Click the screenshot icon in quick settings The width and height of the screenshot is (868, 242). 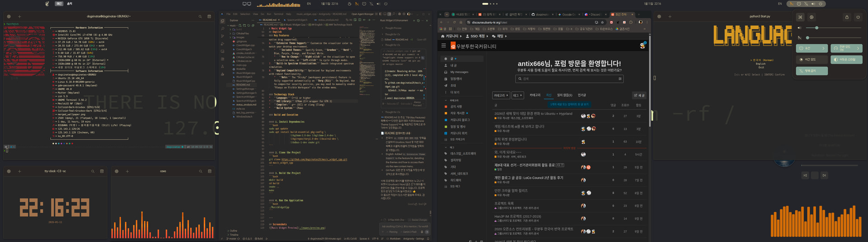point(800,17)
